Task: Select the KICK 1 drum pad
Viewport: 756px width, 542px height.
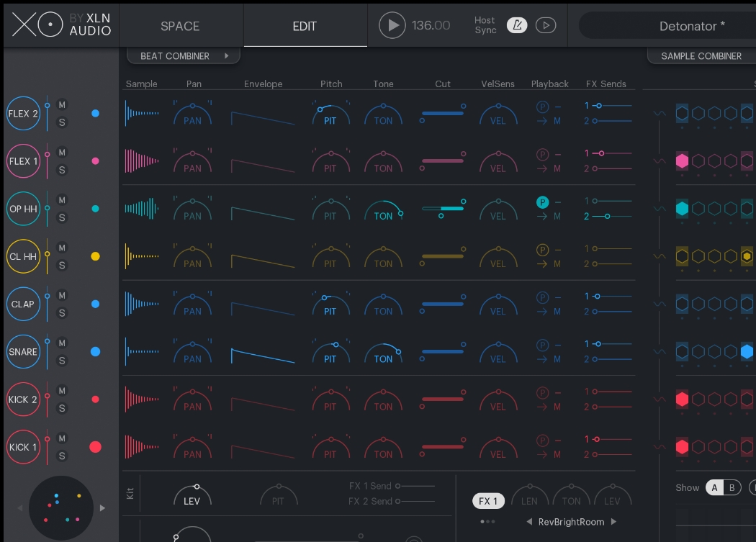Action: [23, 447]
